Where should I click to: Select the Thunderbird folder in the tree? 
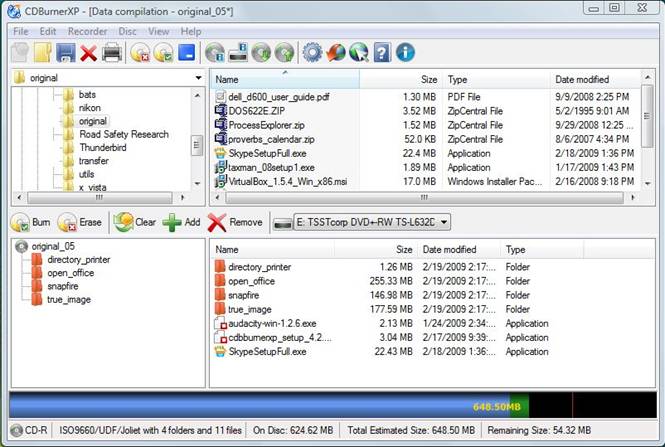tap(103, 148)
